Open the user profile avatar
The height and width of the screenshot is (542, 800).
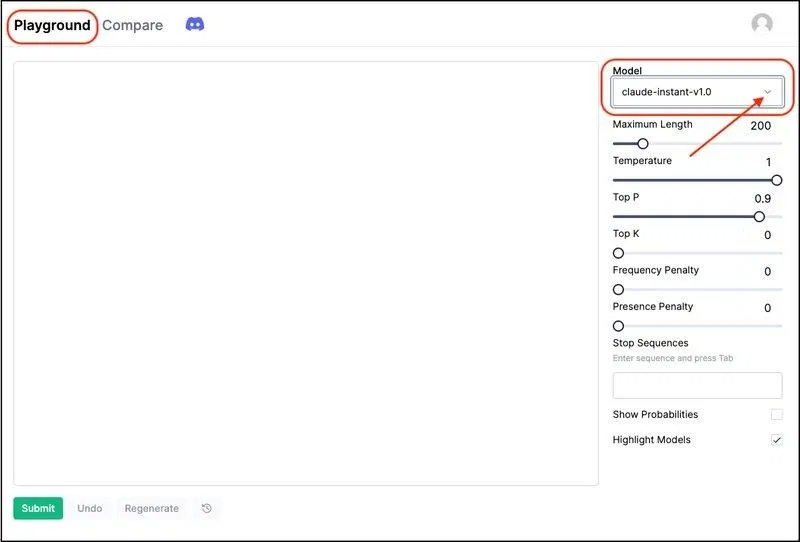point(762,23)
